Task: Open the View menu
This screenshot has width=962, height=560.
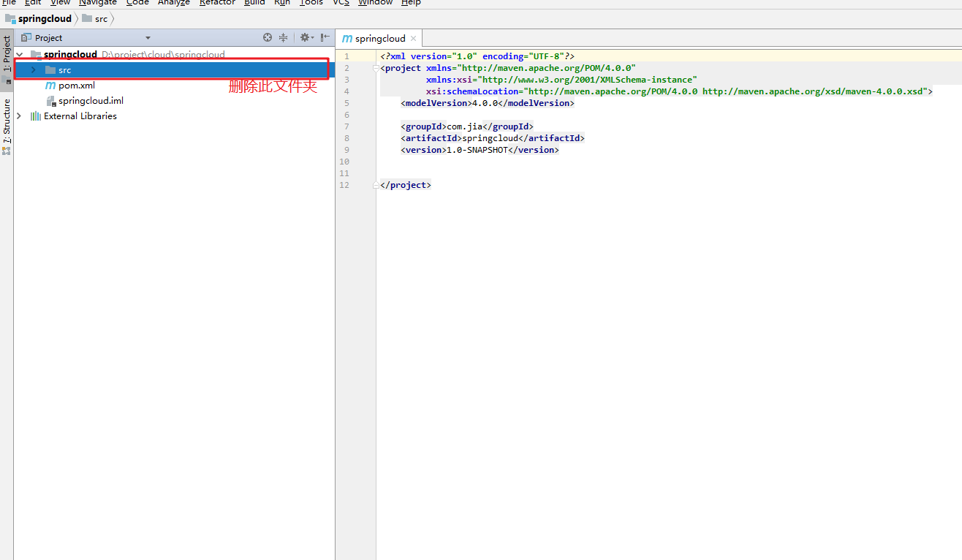Action: (60, 3)
